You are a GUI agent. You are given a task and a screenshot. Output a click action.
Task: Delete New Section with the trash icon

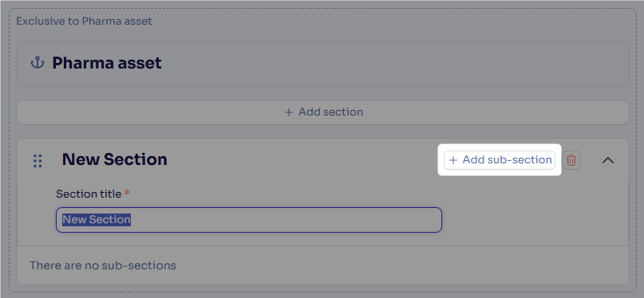point(571,160)
